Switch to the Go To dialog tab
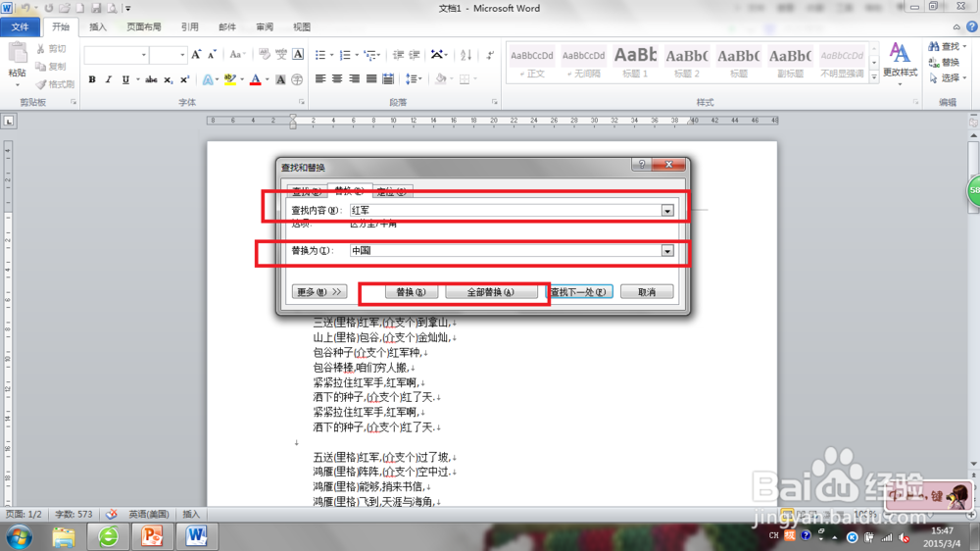980x551 pixels. click(x=393, y=191)
